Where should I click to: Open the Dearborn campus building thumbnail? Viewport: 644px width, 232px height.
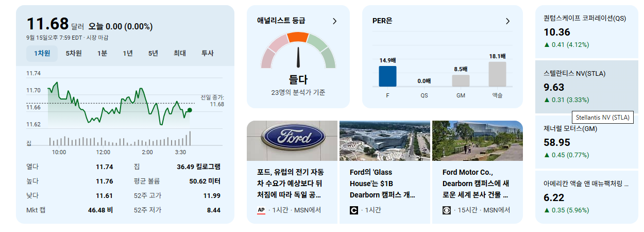tap(478, 141)
